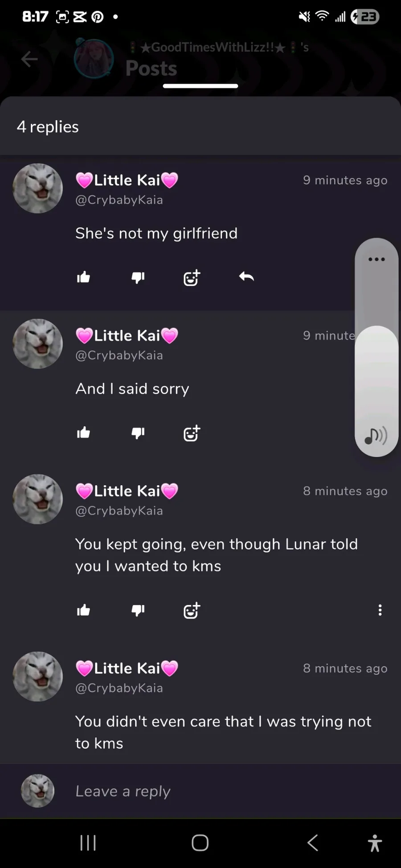Screen dimensions: 401x868
Task: Open three-dot menu on "You kept going" reply
Action: pos(380,610)
